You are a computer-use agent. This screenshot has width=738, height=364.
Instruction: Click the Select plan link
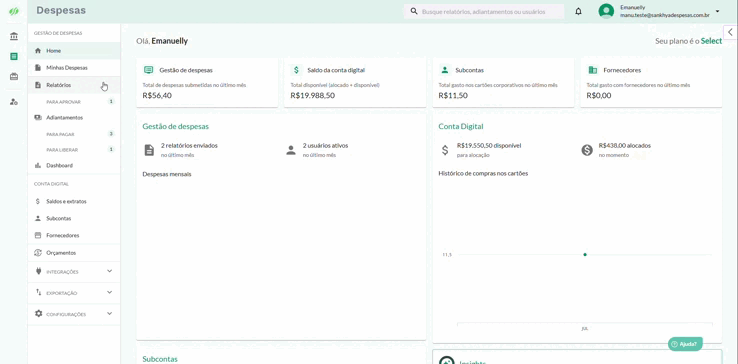(711, 41)
